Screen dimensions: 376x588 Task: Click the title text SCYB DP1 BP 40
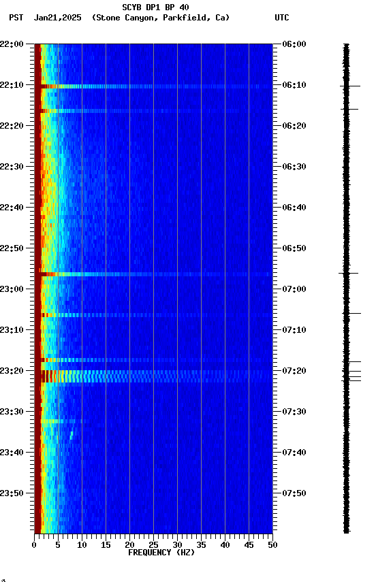155,7
